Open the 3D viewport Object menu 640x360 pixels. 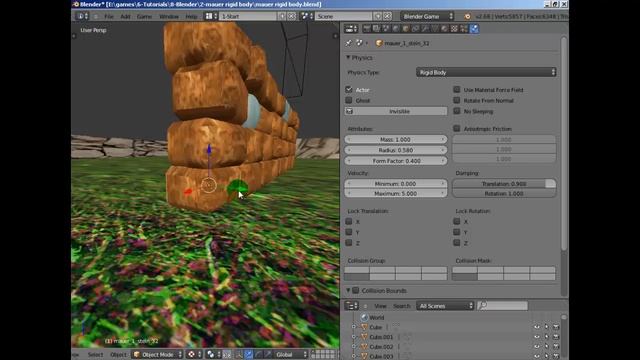coord(119,354)
